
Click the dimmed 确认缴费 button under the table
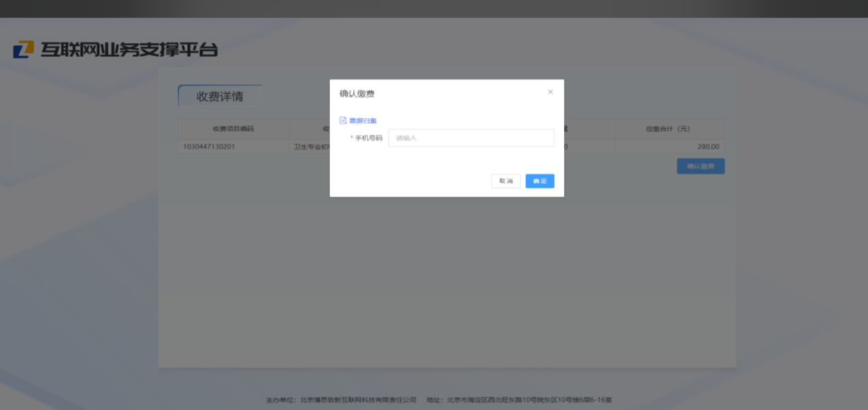click(700, 166)
